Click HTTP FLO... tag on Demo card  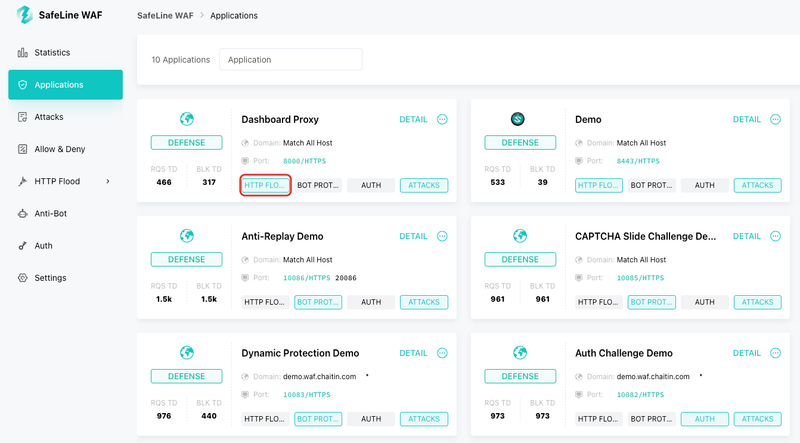[x=599, y=185]
